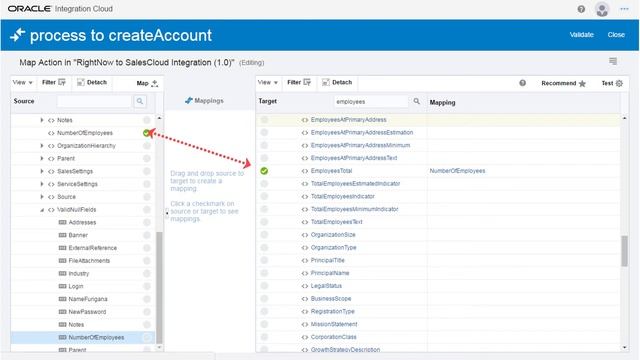
Task: Click element icon next to LegalStatus
Action: [304, 286]
